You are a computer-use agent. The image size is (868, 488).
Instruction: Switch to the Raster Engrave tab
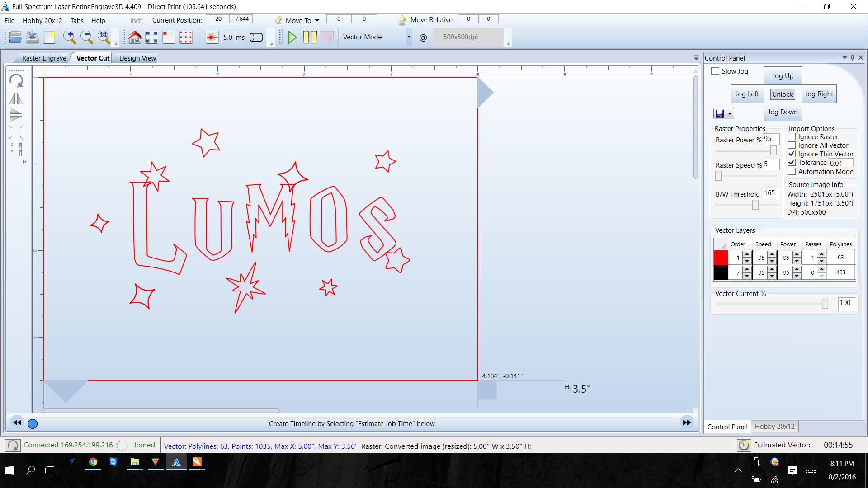[x=44, y=58]
